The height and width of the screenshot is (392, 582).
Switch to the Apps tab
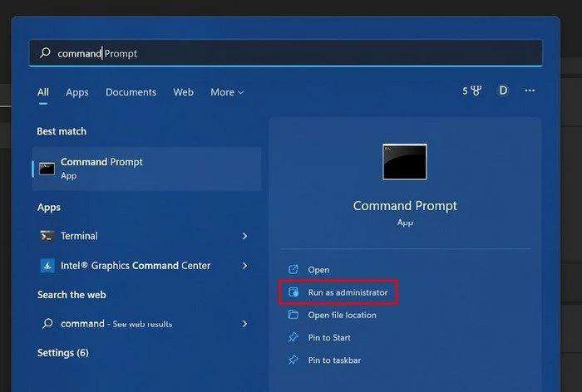[x=77, y=92]
